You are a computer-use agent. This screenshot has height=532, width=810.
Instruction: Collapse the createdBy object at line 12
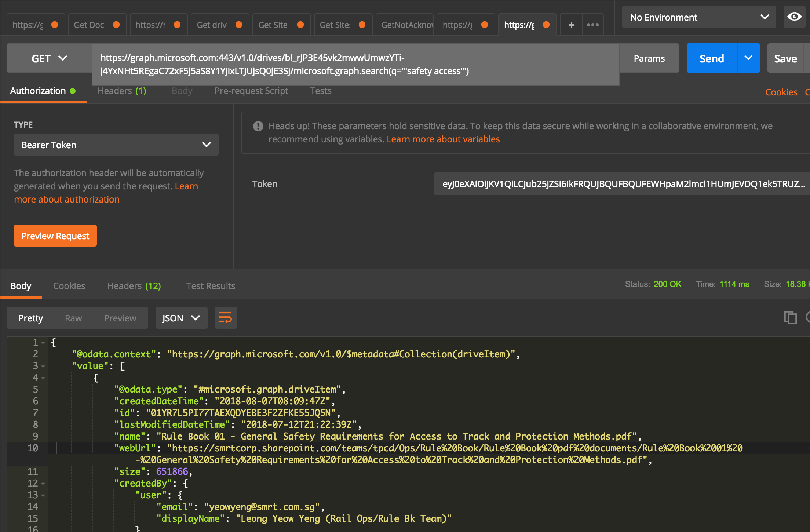coord(43,484)
